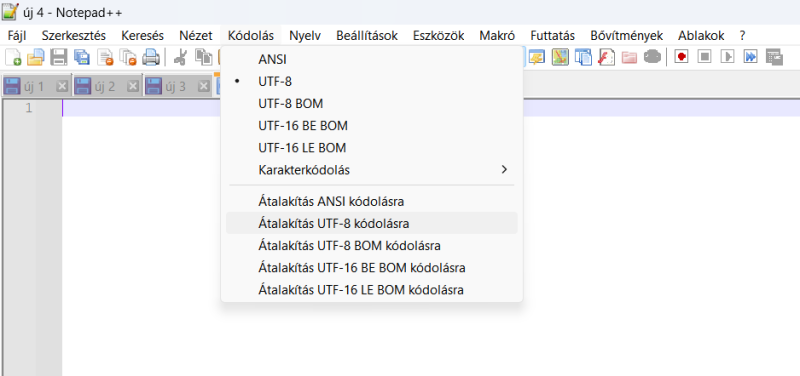Choose Átalakítás UTF-8 BOM kódolásra
This screenshot has height=376, width=800.
pos(371,246)
